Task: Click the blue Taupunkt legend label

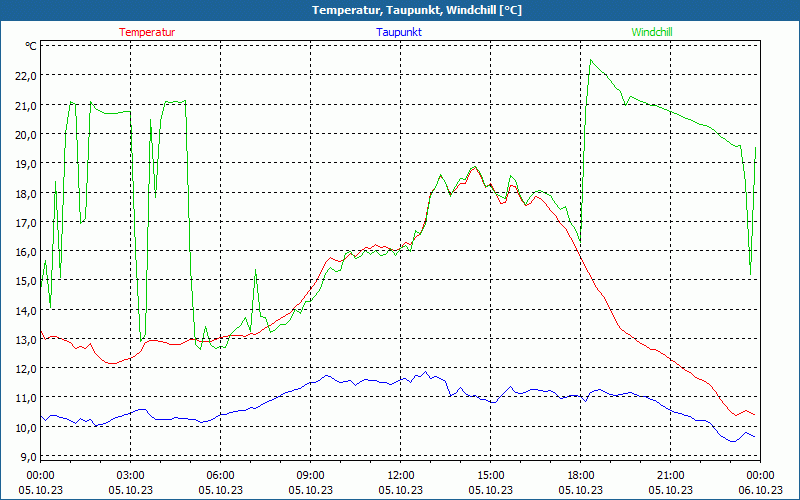Action: 399,32
